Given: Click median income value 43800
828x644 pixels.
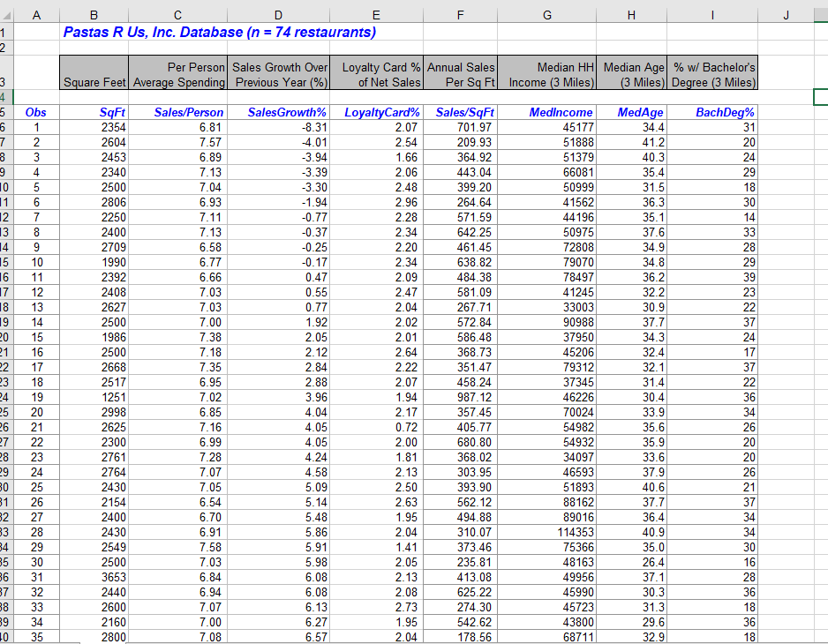Looking at the screenshot, I should (x=547, y=622).
